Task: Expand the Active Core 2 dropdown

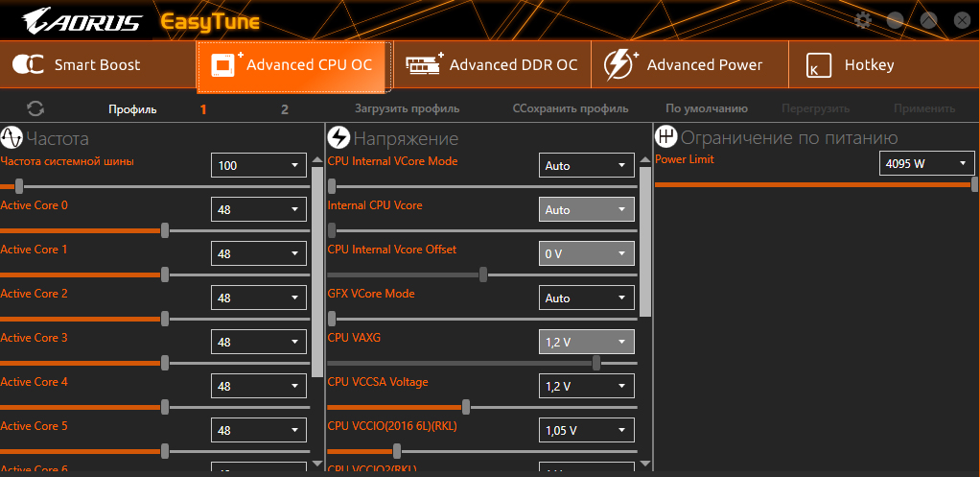Action: (x=259, y=298)
